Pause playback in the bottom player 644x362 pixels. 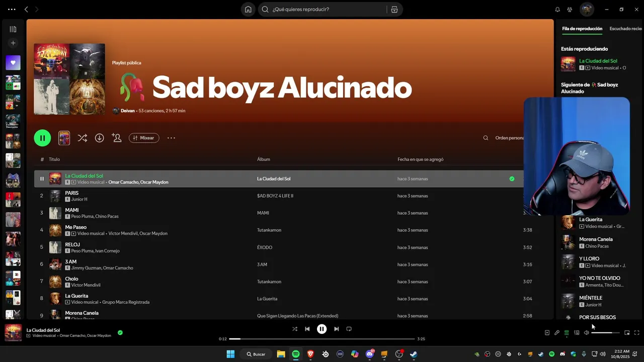322,329
